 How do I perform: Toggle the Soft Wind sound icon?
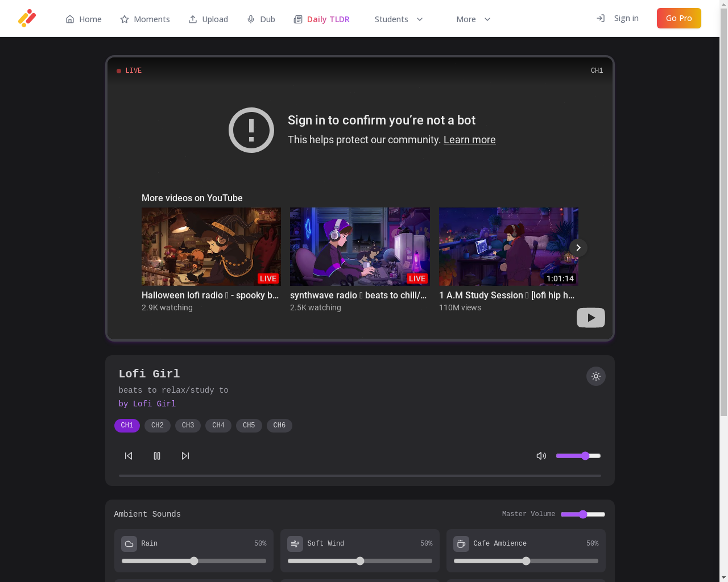[x=295, y=544]
